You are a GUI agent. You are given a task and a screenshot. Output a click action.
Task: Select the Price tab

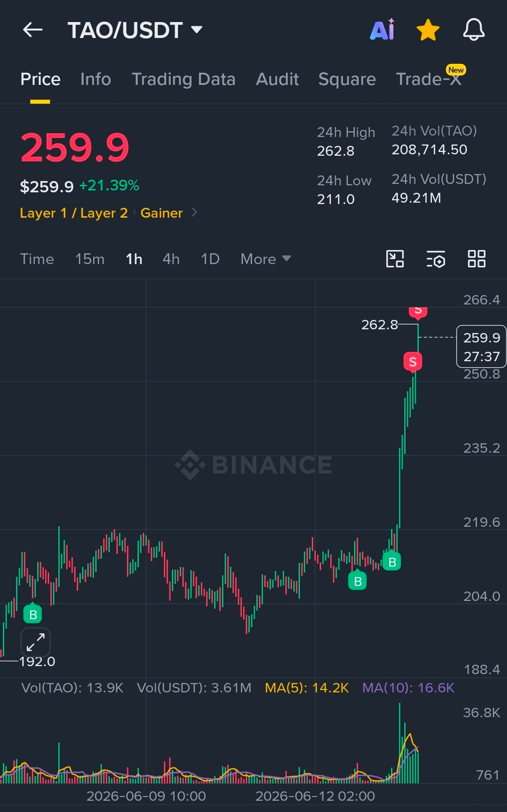[40, 79]
